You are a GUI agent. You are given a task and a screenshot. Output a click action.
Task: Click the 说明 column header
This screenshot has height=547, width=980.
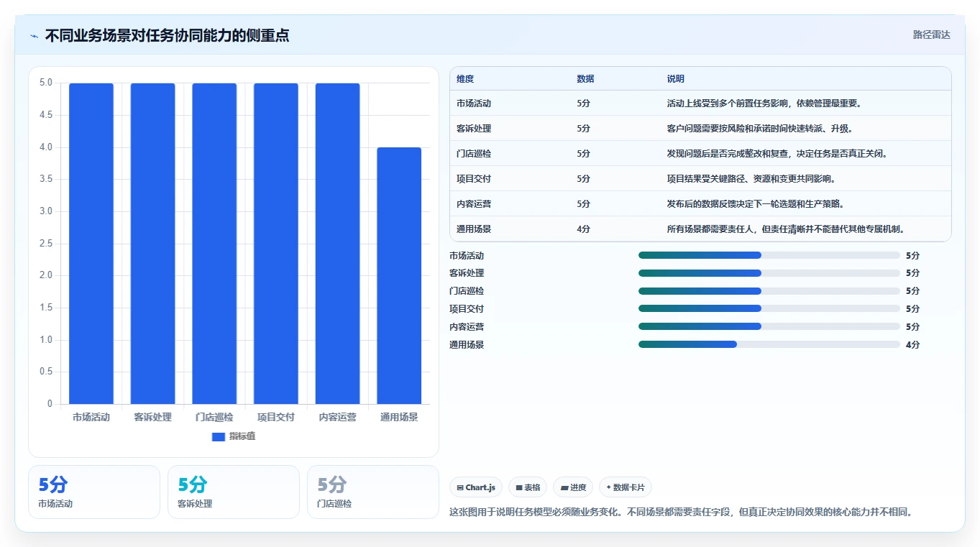coord(676,79)
